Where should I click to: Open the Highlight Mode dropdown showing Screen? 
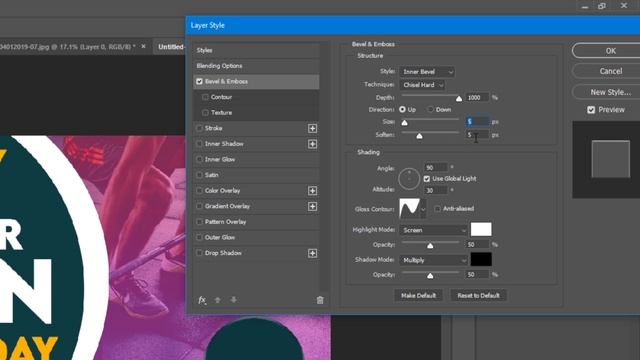click(433, 230)
